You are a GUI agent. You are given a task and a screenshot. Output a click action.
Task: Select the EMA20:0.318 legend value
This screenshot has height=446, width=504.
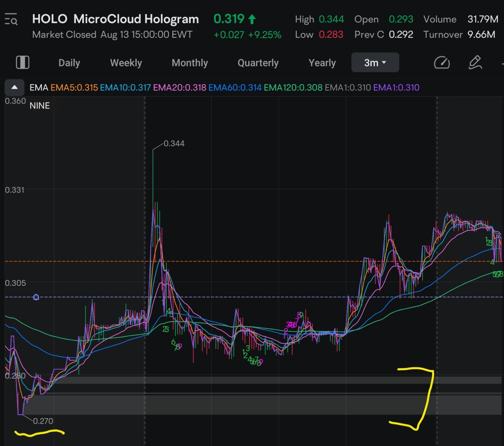(180, 88)
